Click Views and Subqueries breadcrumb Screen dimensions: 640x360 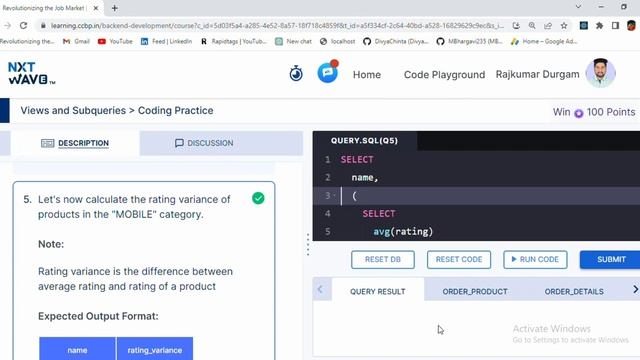point(73,111)
